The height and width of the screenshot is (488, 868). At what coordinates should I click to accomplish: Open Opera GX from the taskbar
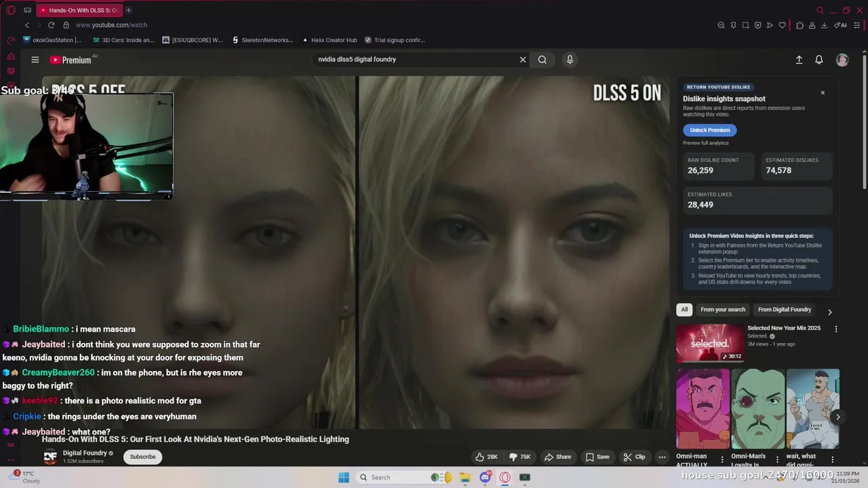coord(505,477)
